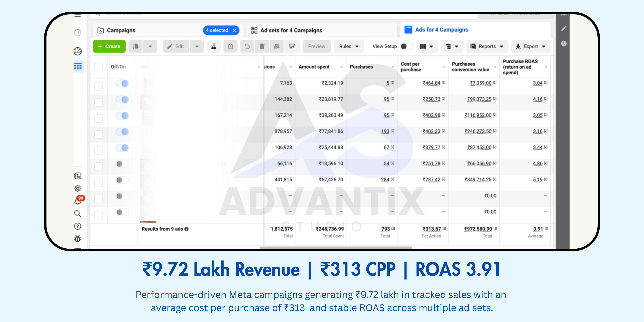Click the A/B test flask icon
This screenshot has height=322, width=644.
pos(214,46)
